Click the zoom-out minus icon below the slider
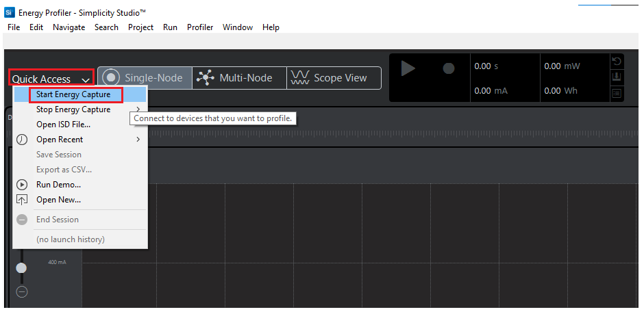The height and width of the screenshot is (314, 644). point(21,292)
